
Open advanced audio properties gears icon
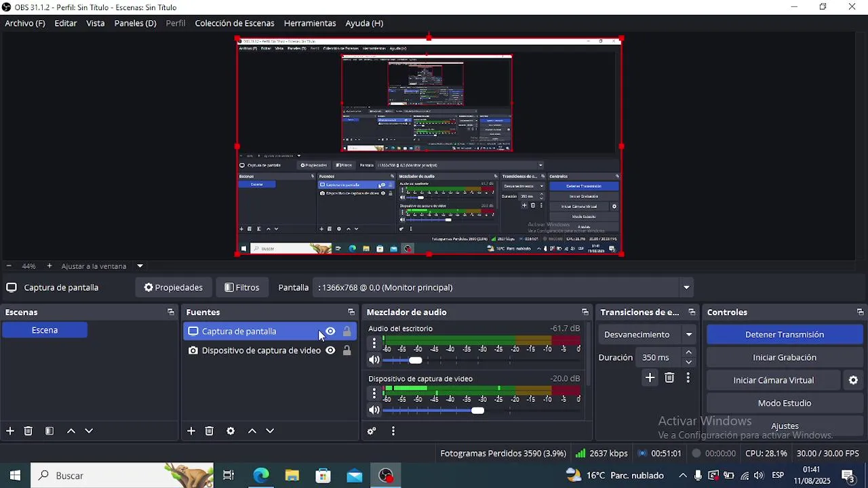click(372, 431)
